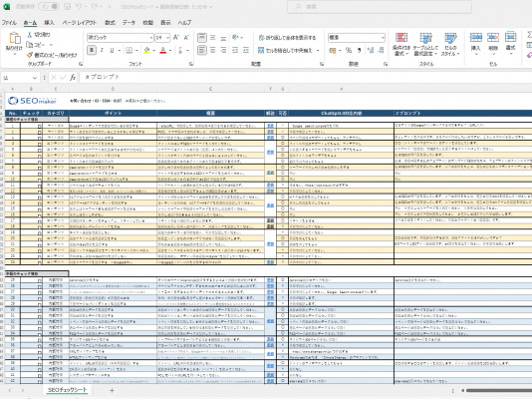Expand the borders dropdown arrow
This screenshot has height=399, width=532.
click(x=136, y=50)
